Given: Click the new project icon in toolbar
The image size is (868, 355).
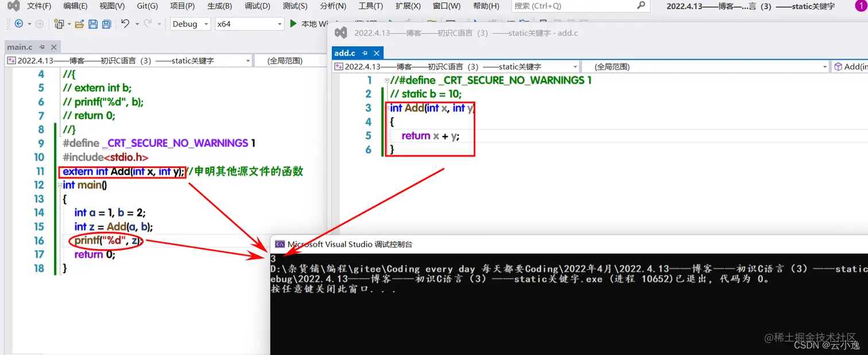Looking at the screenshot, I should click(59, 24).
